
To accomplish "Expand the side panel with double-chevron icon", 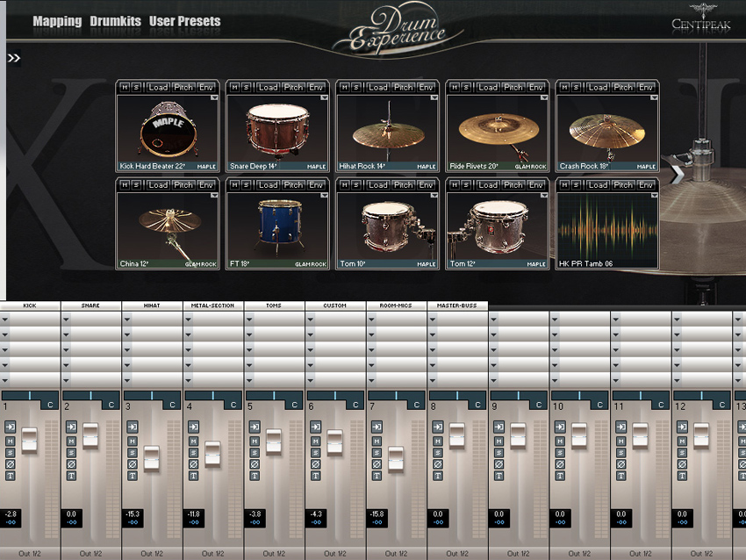I will point(14,58).
